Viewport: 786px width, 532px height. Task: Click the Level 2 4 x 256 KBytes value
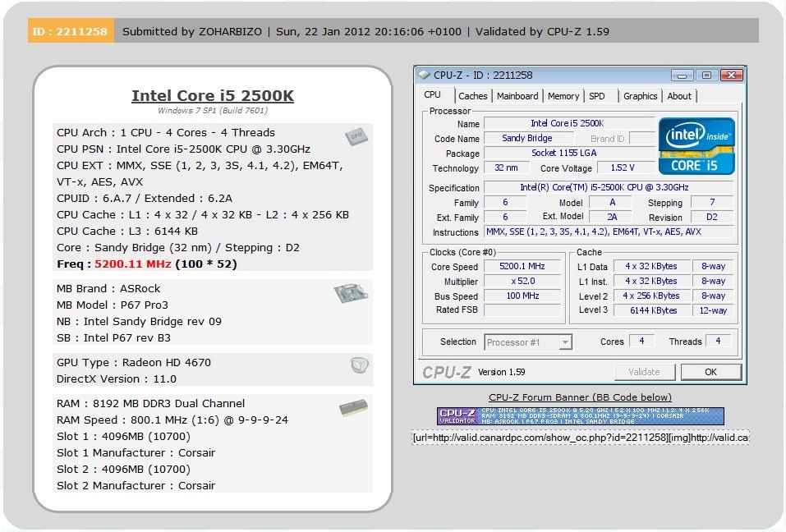click(650, 296)
